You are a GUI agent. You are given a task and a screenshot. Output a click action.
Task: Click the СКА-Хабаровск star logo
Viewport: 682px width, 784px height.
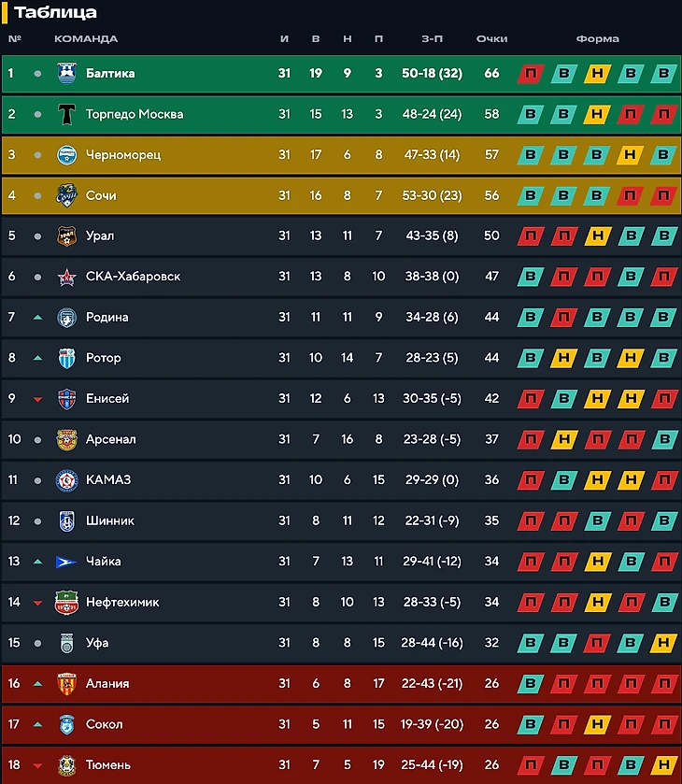(66, 277)
